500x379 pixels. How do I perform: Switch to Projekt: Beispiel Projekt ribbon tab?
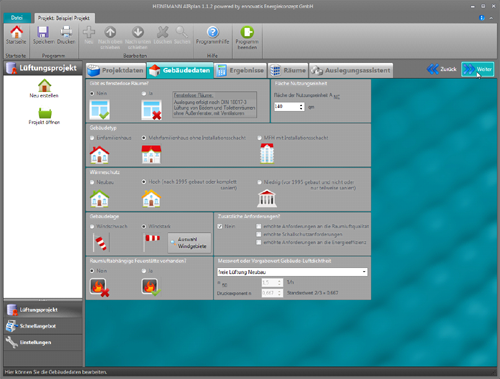click(x=64, y=18)
